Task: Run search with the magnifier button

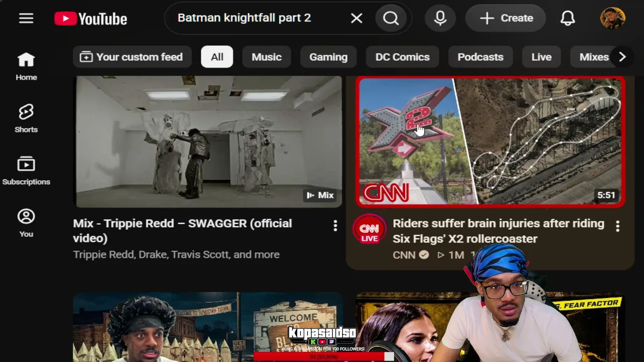Action: pos(391,19)
